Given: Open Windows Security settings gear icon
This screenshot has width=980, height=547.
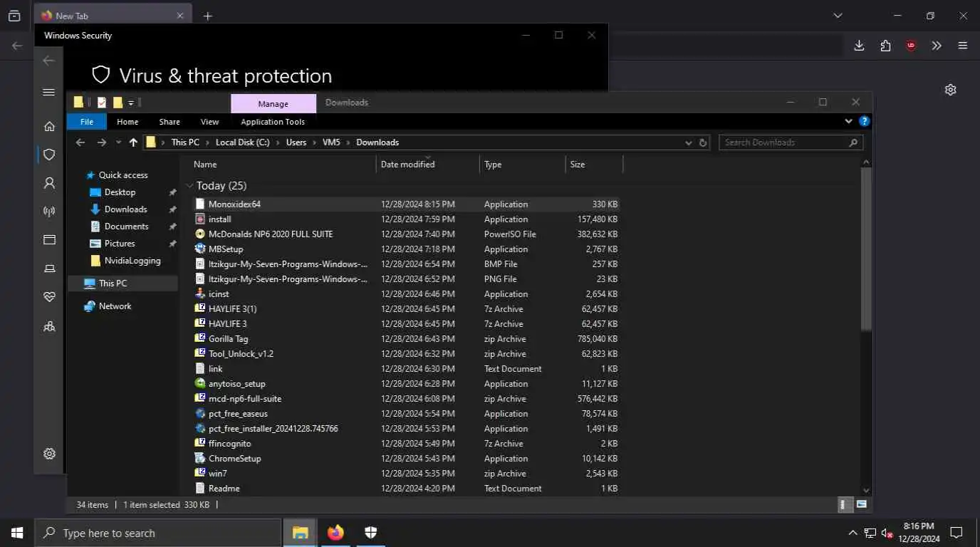Looking at the screenshot, I should [x=49, y=454].
